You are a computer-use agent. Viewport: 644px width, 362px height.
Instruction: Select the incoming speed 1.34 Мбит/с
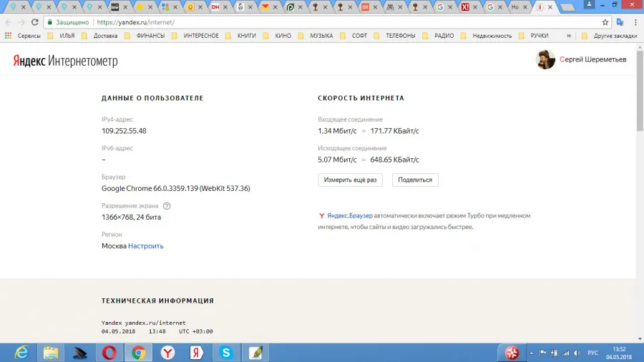(337, 131)
